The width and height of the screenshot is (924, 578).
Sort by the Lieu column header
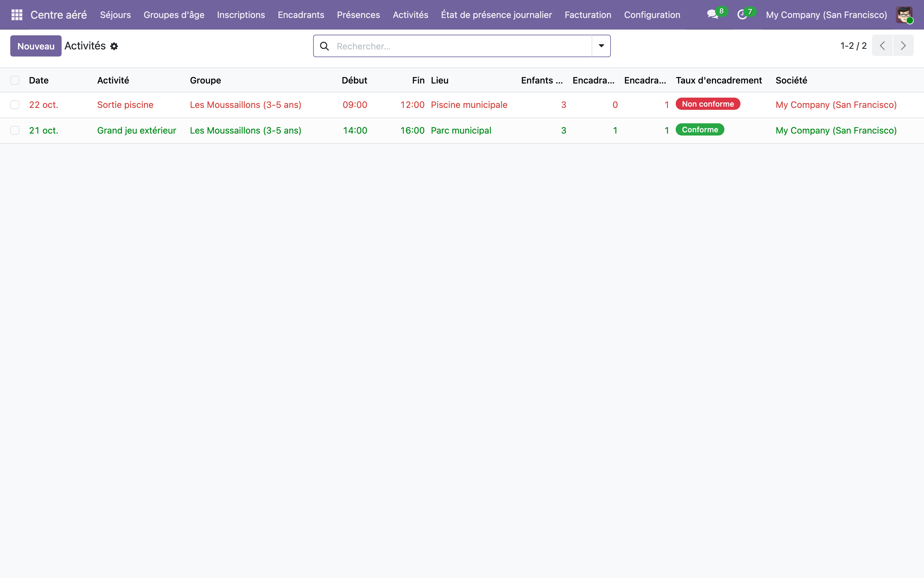click(x=440, y=80)
